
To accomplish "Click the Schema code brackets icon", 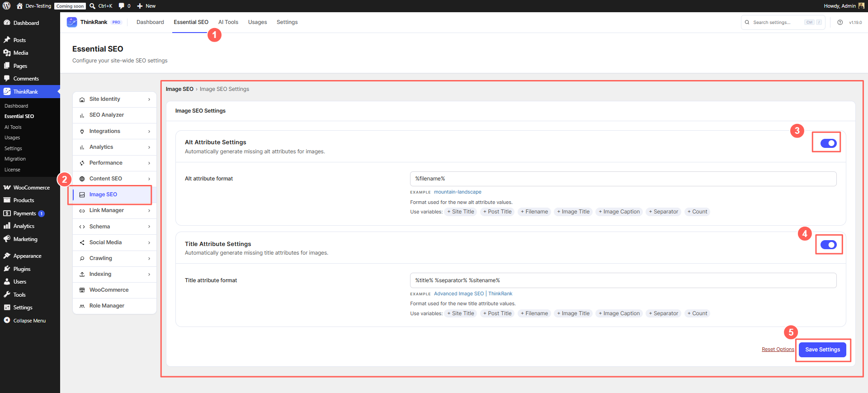I will tap(82, 227).
